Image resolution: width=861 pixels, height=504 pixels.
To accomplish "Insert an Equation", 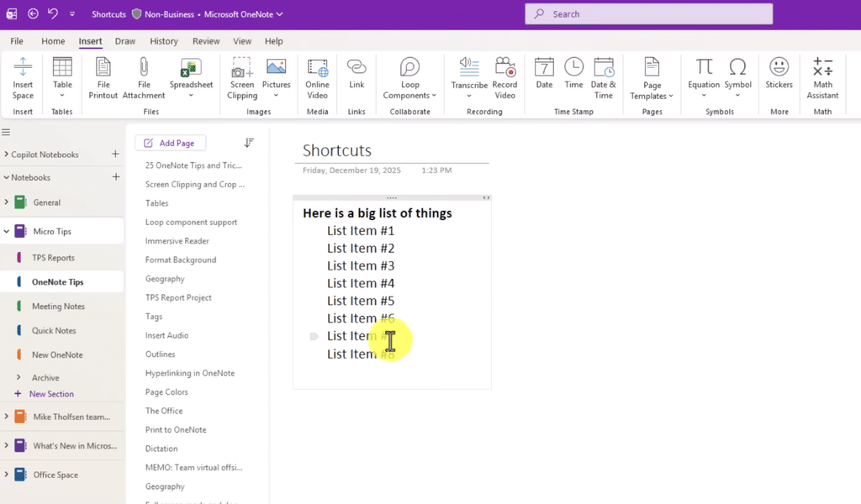I will (704, 78).
